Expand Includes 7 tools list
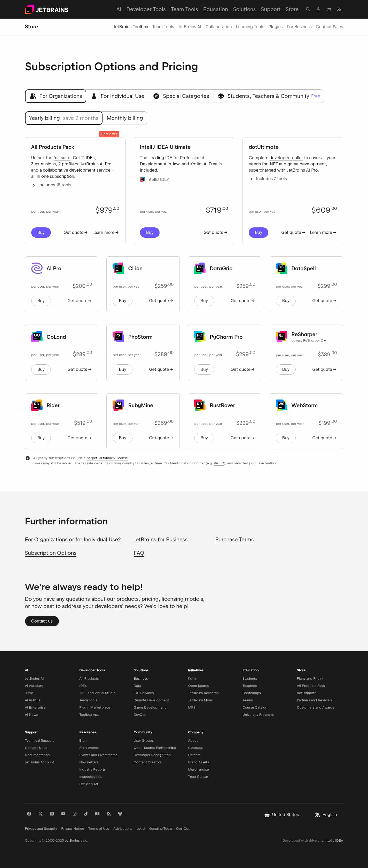Viewport: 368px width, 868px height. (268, 179)
